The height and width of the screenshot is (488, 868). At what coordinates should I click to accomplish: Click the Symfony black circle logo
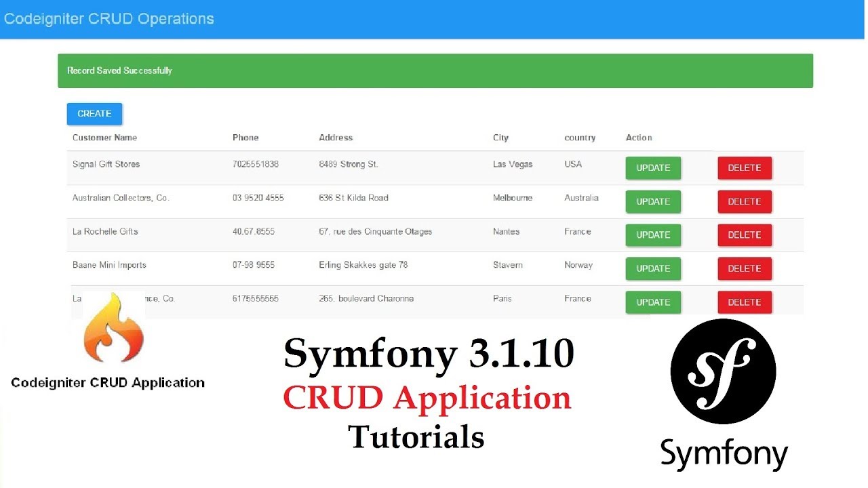(724, 371)
